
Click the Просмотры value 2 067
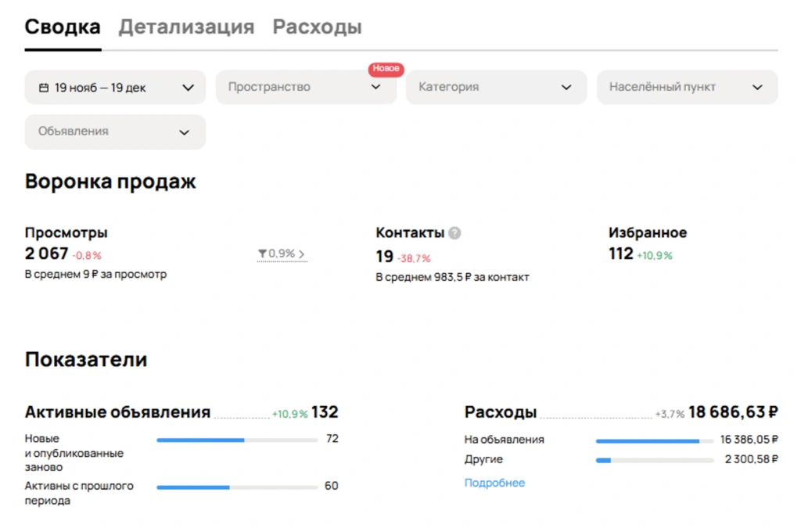click(x=46, y=253)
